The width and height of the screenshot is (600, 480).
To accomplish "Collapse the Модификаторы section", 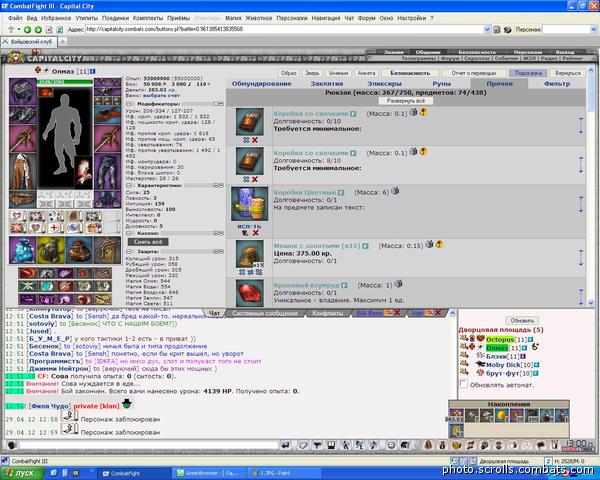I will (x=129, y=104).
